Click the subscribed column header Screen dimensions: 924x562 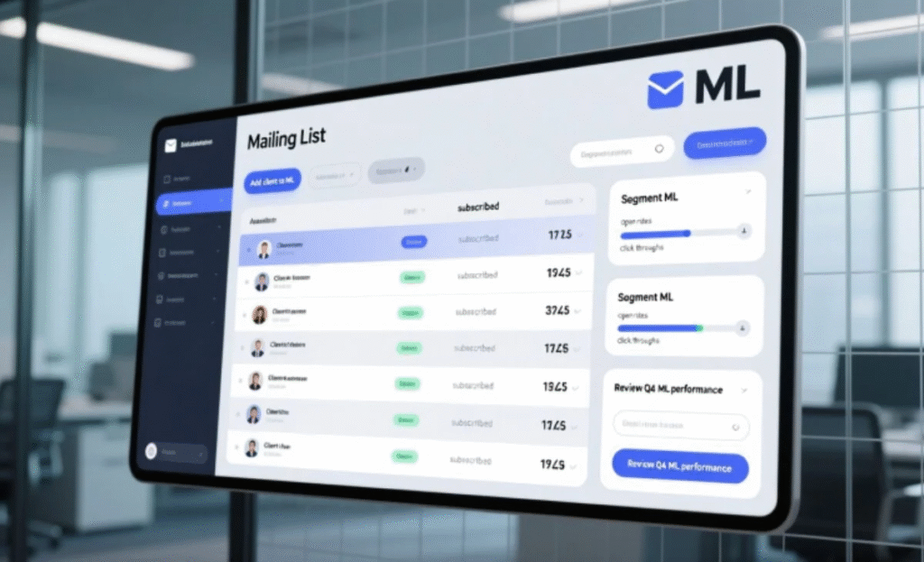[x=479, y=207]
